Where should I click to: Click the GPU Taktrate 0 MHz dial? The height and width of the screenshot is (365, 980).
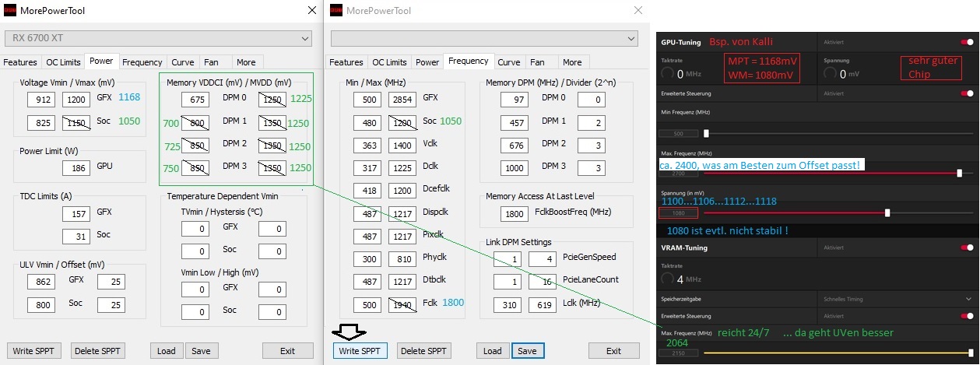668,74
